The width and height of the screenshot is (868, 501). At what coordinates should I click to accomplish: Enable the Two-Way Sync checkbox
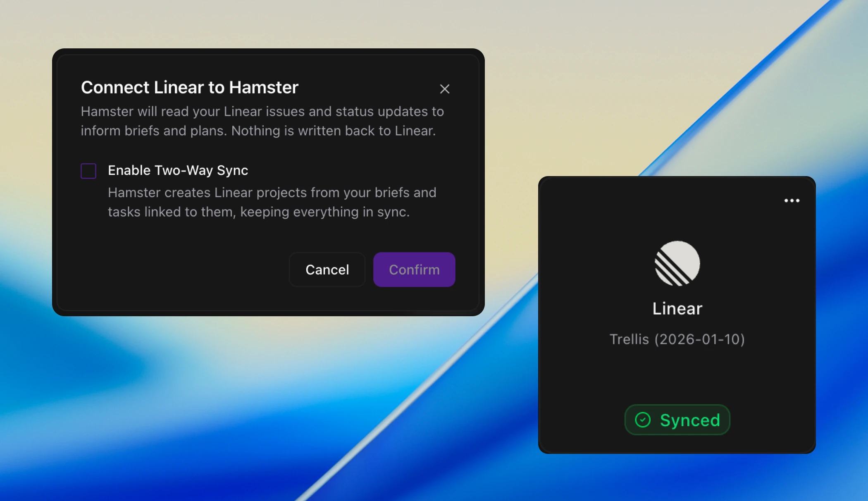tap(88, 171)
